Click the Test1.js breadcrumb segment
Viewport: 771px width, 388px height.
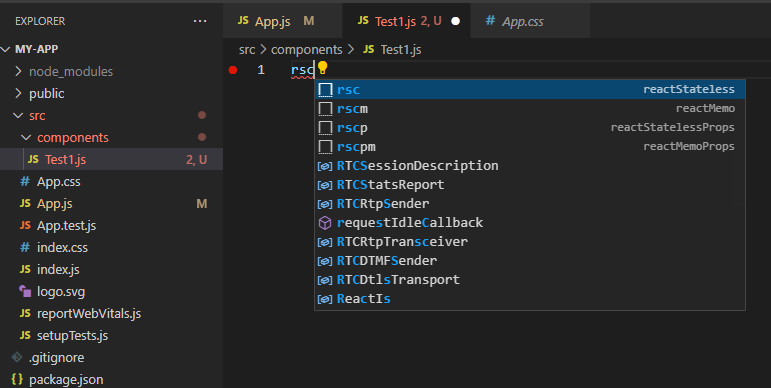pos(401,50)
